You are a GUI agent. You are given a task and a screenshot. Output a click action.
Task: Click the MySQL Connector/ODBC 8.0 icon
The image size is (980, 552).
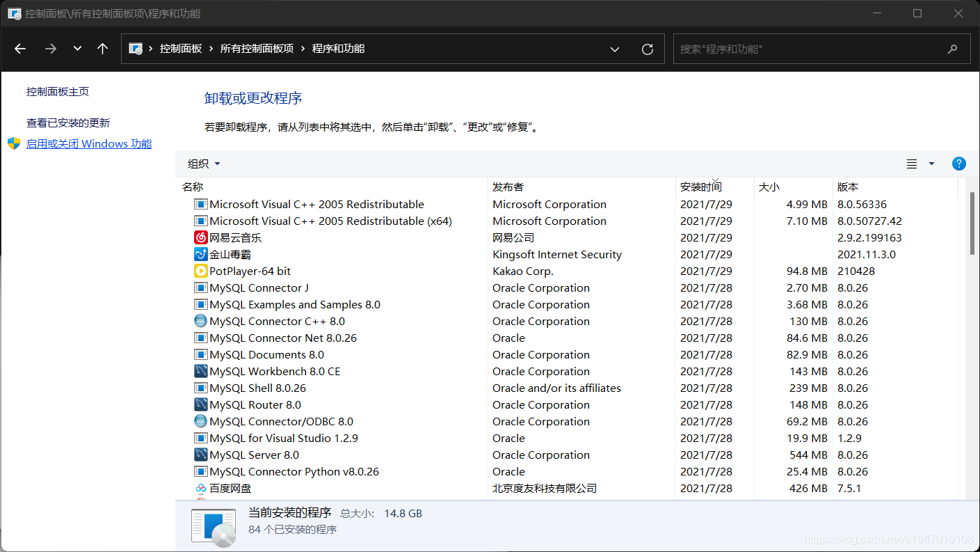(x=200, y=422)
